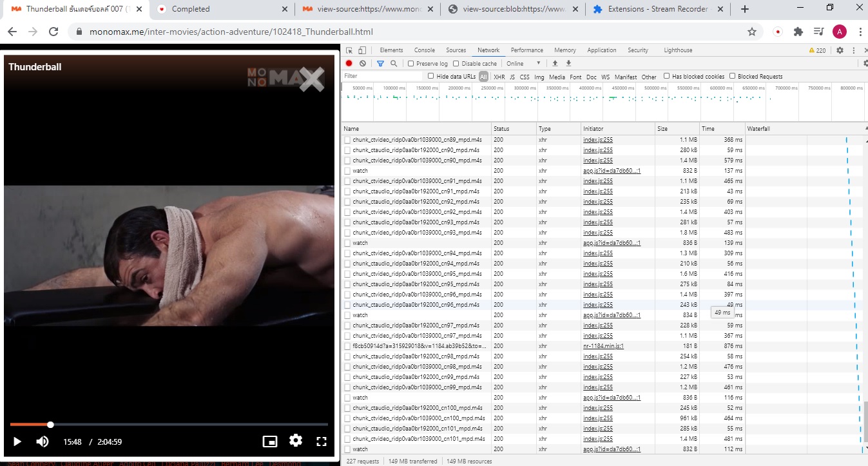Toggle the DevTools inspect element tool
The height and width of the screenshot is (466, 868).
pyautogui.click(x=349, y=50)
